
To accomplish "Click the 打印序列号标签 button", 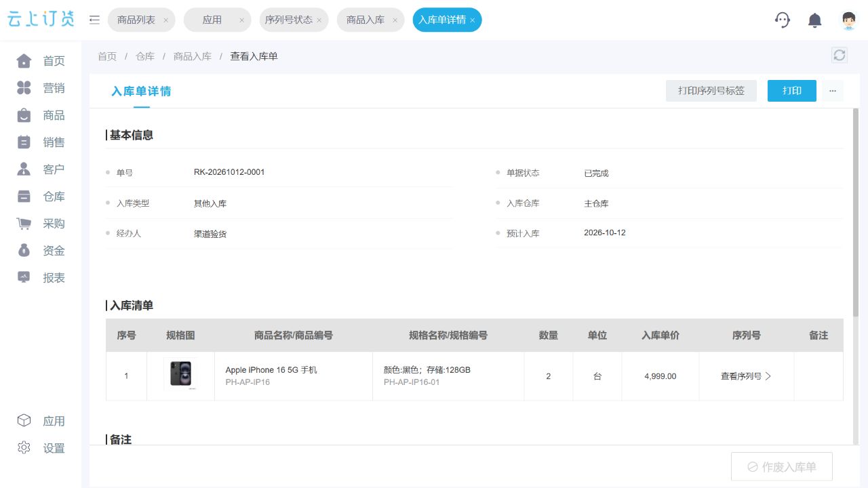I will 711,91.
